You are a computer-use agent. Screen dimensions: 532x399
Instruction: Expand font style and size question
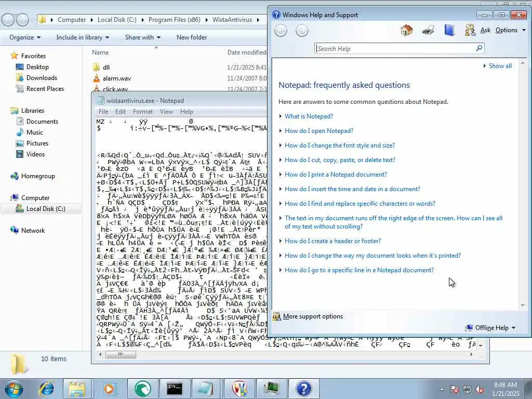(x=340, y=145)
